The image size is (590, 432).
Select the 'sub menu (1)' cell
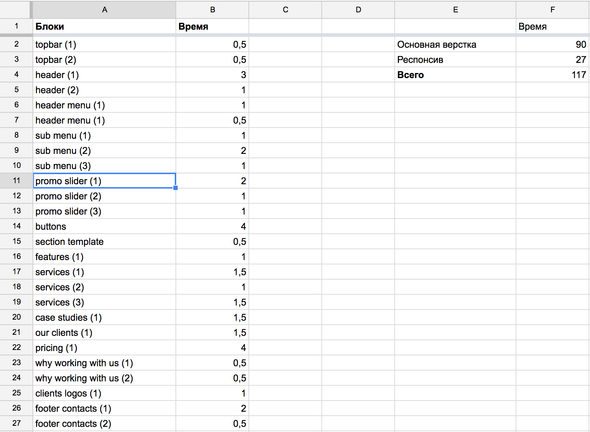pyautogui.click(x=104, y=135)
